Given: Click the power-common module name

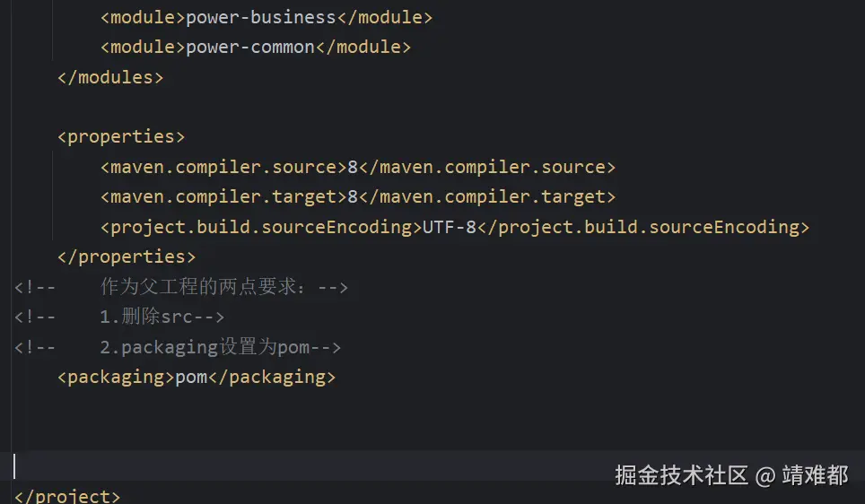Looking at the screenshot, I should coord(249,47).
